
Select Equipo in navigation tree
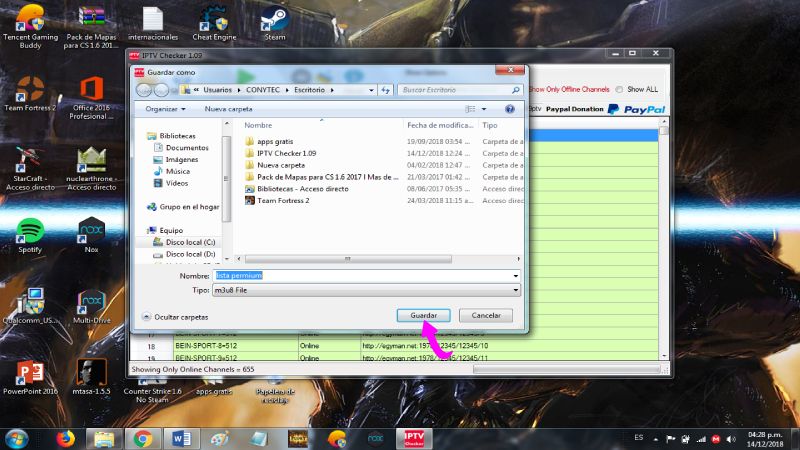[x=171, y=230]
